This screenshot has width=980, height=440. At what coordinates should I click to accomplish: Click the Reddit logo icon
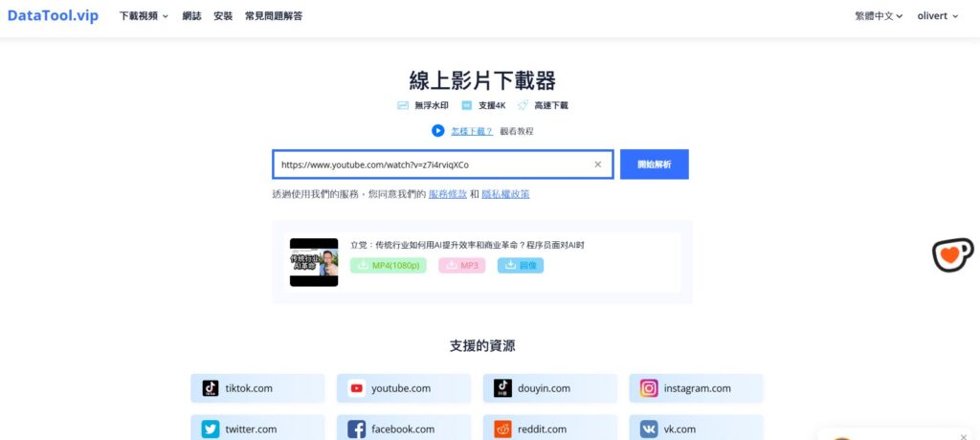point(502,429)
